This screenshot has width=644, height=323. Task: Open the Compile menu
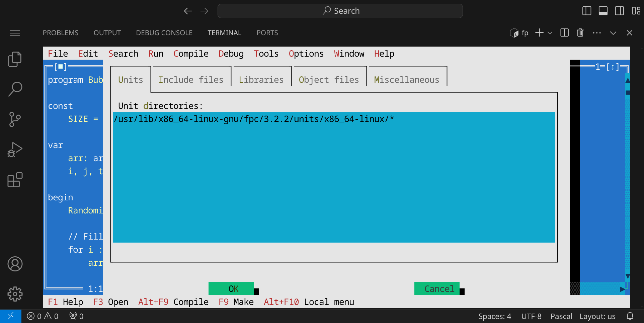191,54
